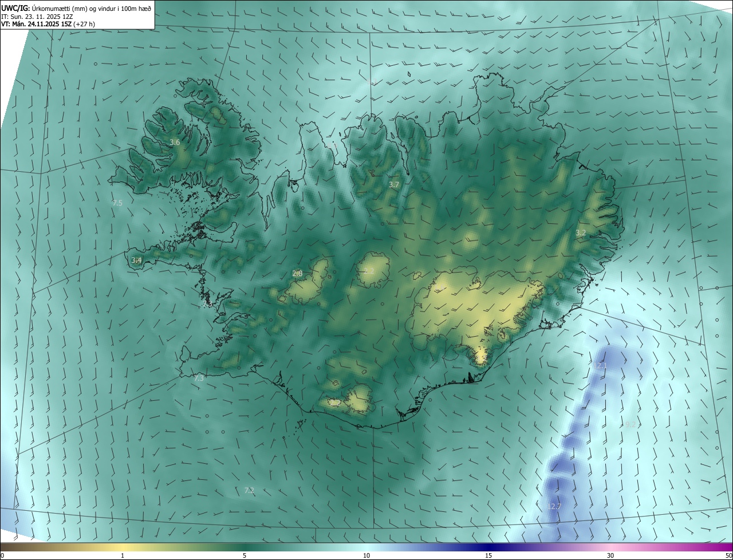The height and width of the screenshot is (560, 733).
Task: Click the 3.7 value in north Iceland
Action: (x=393, y=184)
